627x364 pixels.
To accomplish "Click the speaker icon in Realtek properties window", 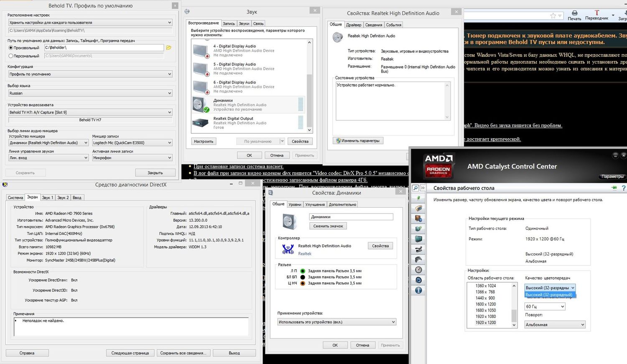I will [x=337, y=38].
